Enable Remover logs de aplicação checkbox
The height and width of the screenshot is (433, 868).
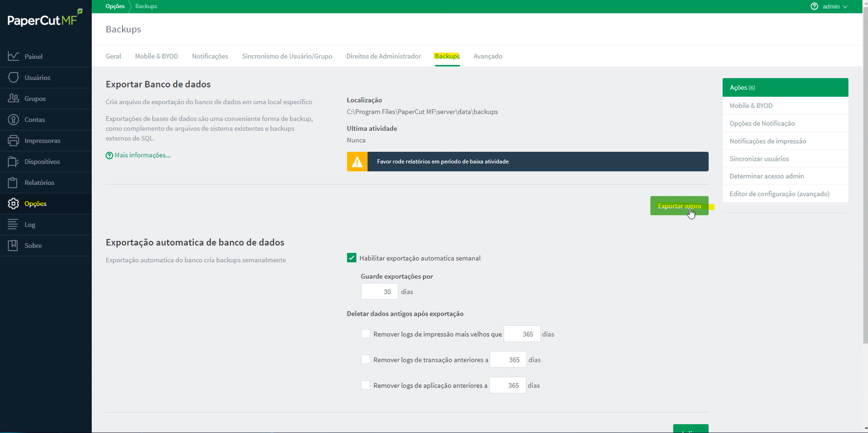pos(365,385)
